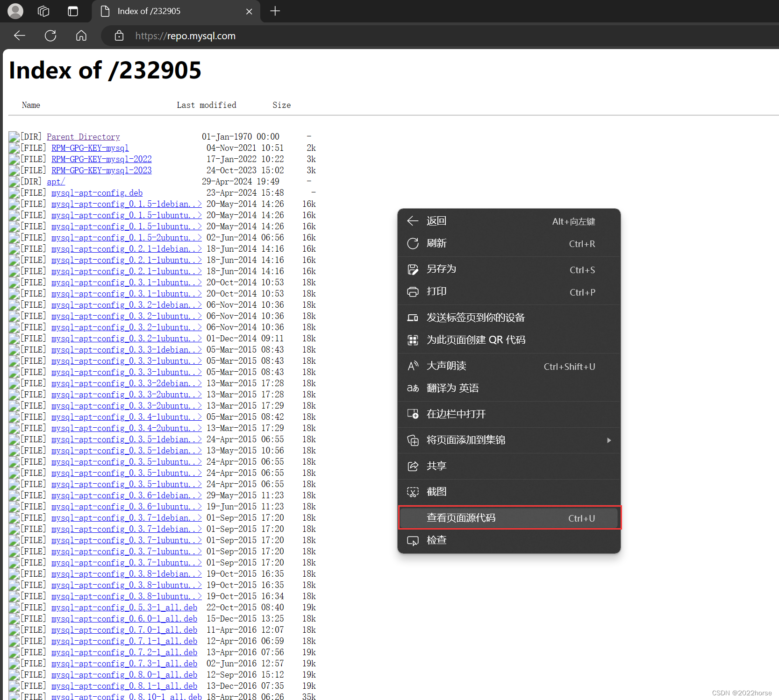The height and width of the screenshot is (700, 779).
Task: Open mysql-apt-config_0.3.6-1ubuntu link
Action: click(x=126, y=507)
